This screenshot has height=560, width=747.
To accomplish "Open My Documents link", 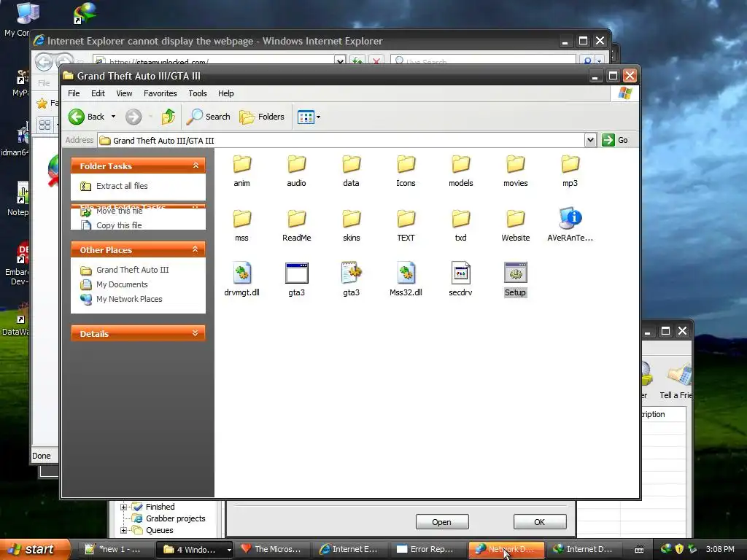I will [x=122, y=285].
